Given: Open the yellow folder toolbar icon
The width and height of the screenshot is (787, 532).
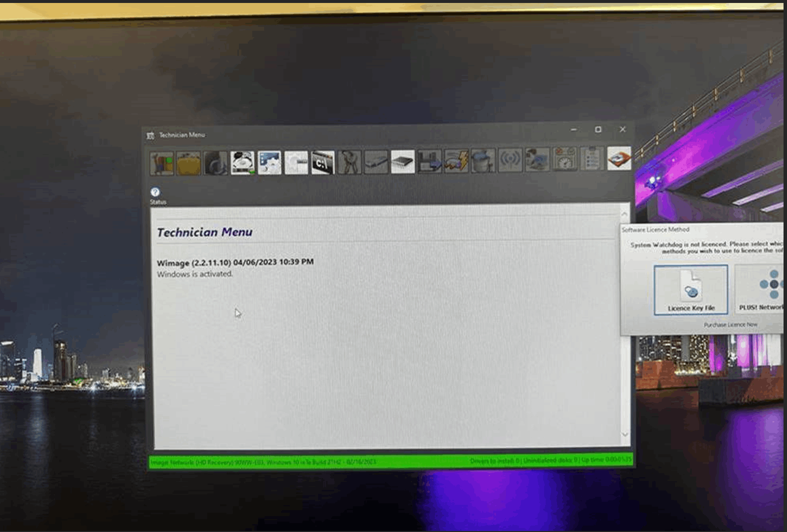Looking at the screenshot, I should pyautogui.click(x=189, y=163).
